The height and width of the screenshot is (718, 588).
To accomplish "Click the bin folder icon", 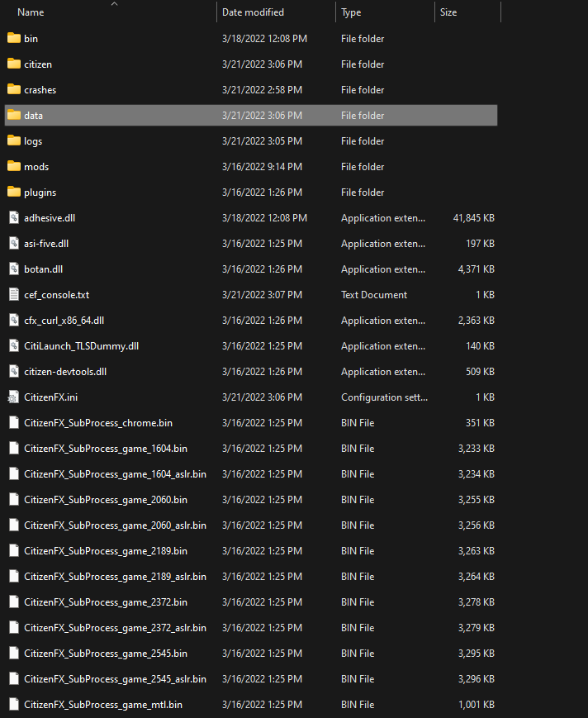I will 14,38.
